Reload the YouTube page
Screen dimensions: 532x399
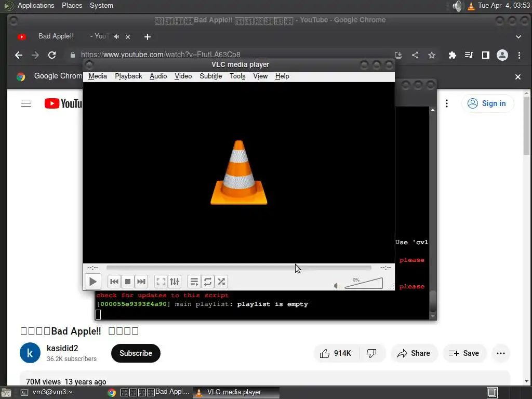tap(52, 55)
